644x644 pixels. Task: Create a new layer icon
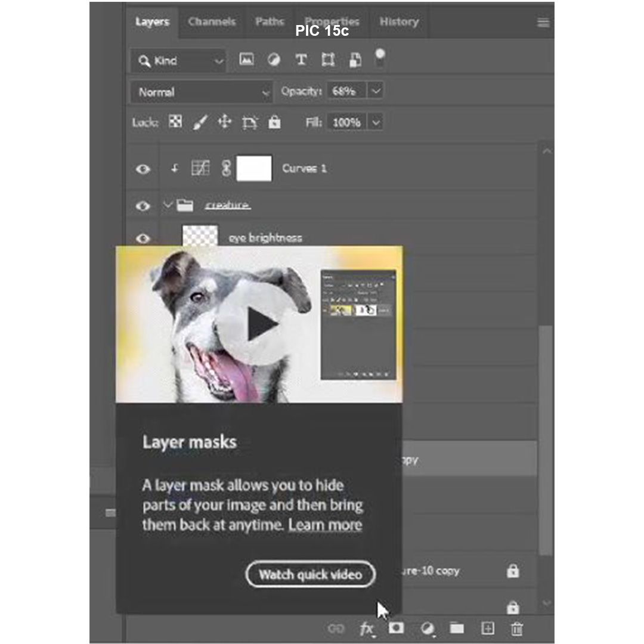point(488,628)
